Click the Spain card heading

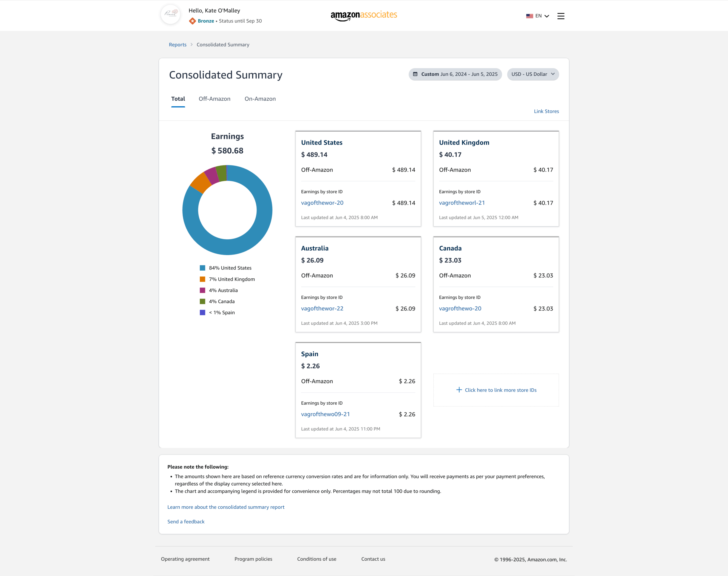click(310, 354)
